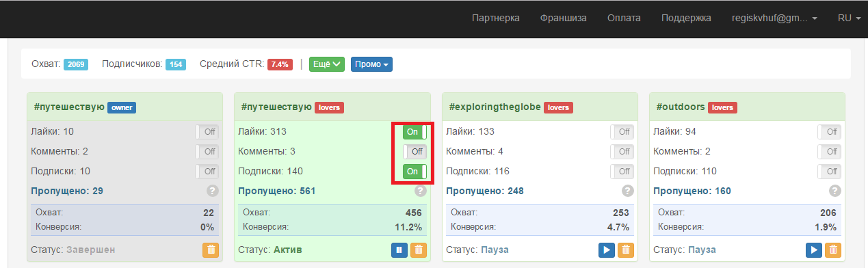868x268 pixels.
Task: Click the owner badge on first card
Action: [x=122, y=107]
